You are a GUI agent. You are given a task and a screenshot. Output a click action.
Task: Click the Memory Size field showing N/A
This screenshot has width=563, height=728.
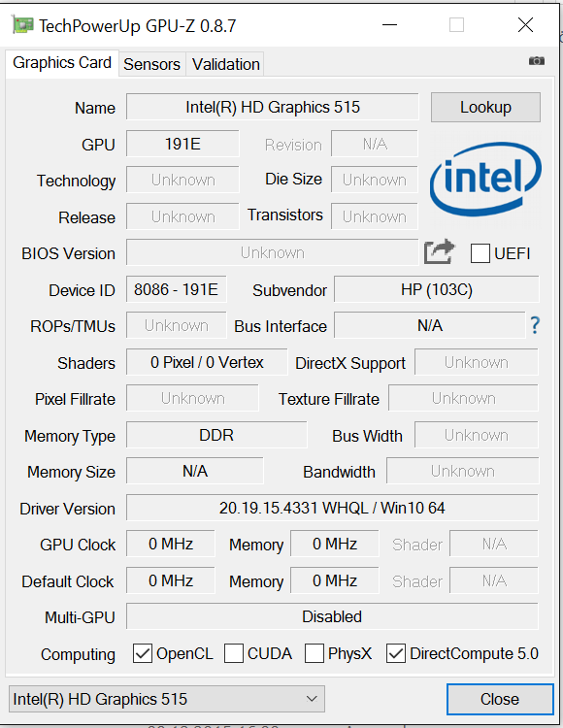click(x=195, y=471)
